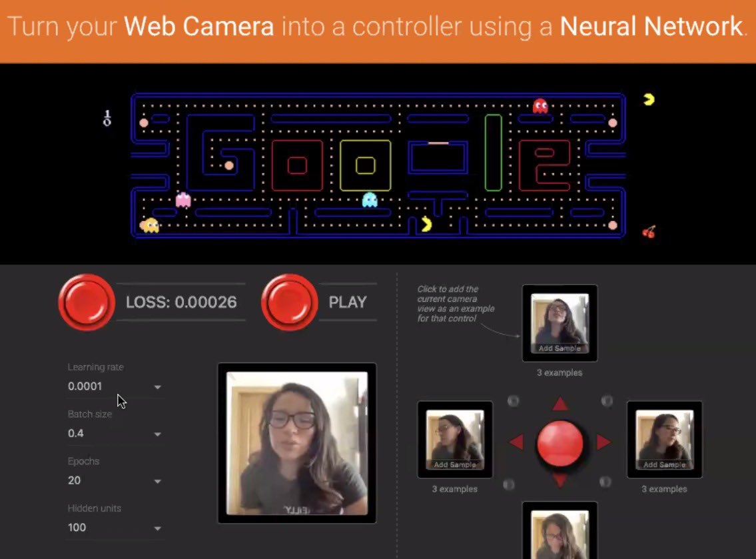The height and width of the screenshot is (559, 756).
Task: Click the pink ghost in the maze
Action: coord(183,199)
